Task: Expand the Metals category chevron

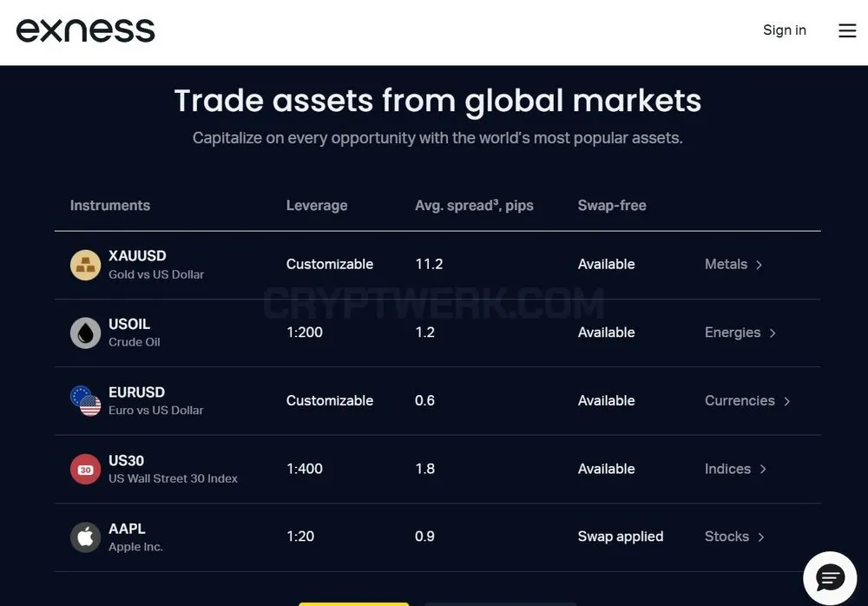Action: [x=759, y=265]
